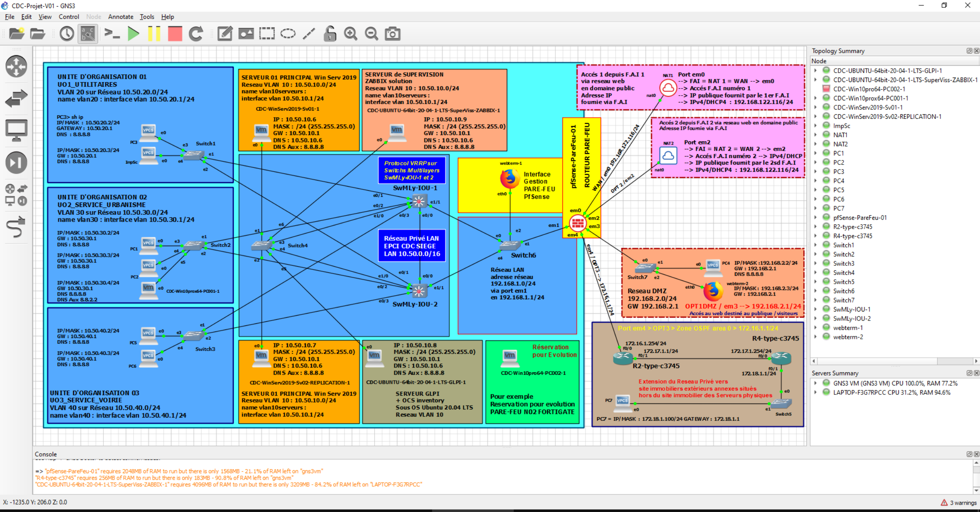980x512 pixels.
Task: Float the Topology Summary dock panel
Action: pyautogui.click(x=969, y=51)
